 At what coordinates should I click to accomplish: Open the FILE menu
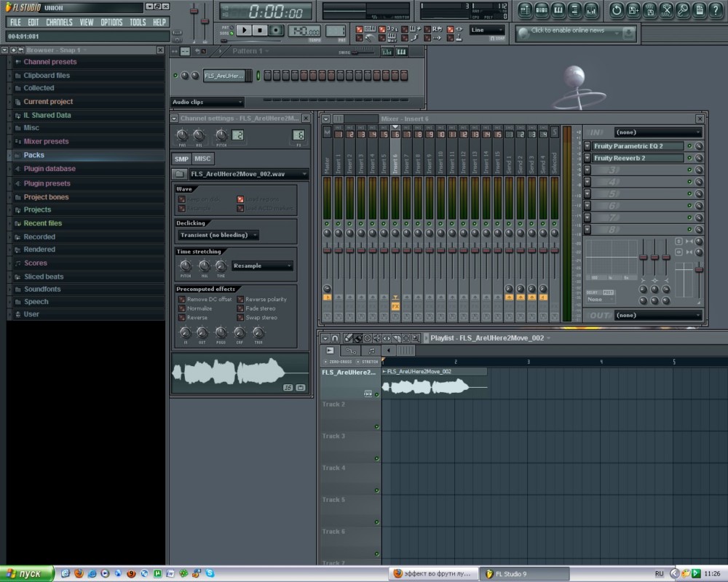[x=15, y=22]
